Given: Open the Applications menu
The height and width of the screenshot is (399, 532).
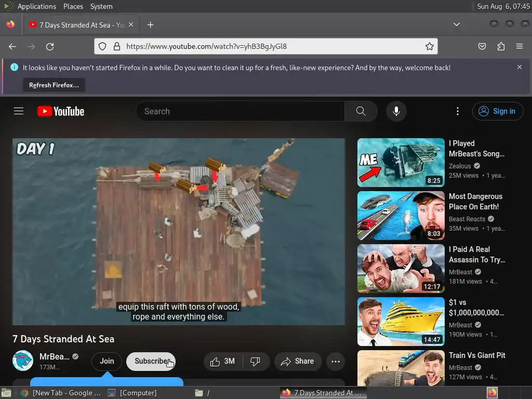Looking at the screenshot, I should (x=37, y=6).
